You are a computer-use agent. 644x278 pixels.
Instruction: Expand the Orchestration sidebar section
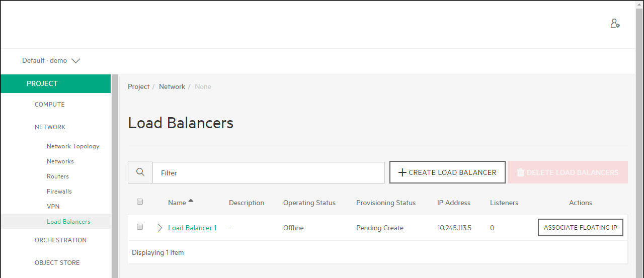[x=60, y=240]
